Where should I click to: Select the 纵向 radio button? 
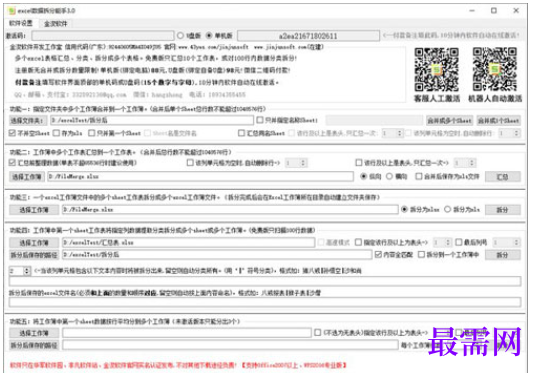pos(363,176)
